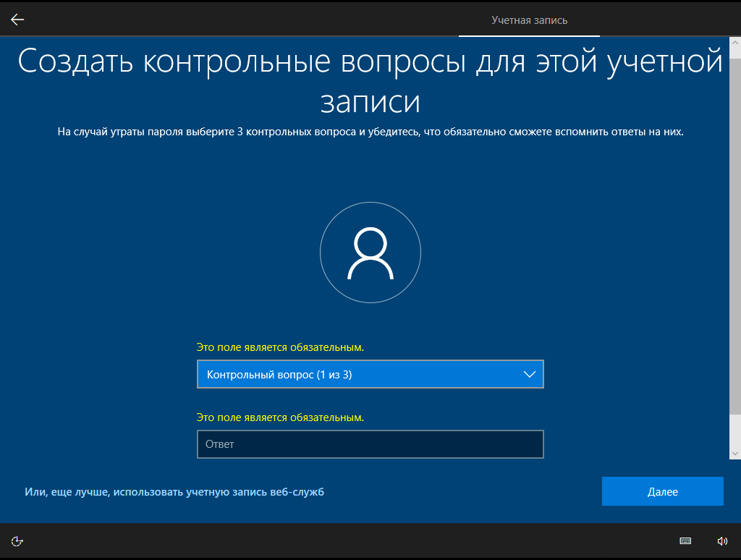741x560 pixels.
Task: Click the scrollbar up arrow
Action: [x=735, y=43]
